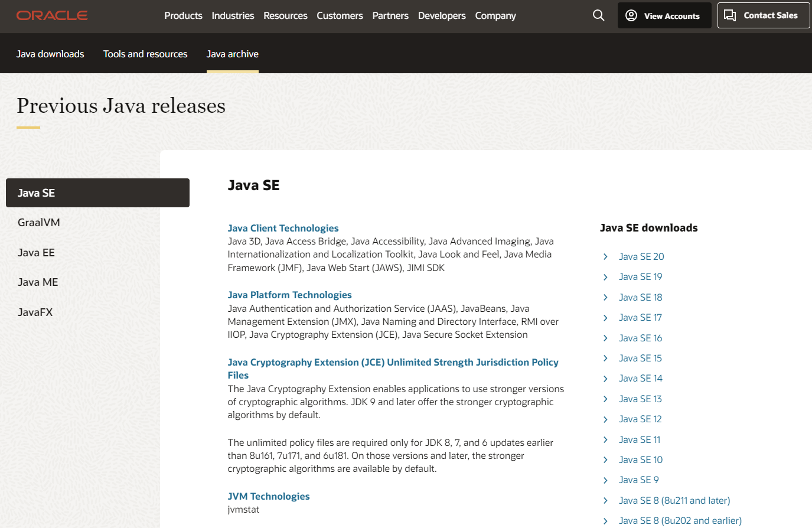
Task: Open the JCE Unlimited Strength Jurisdiction Policy link
Action: click(393, 369)
